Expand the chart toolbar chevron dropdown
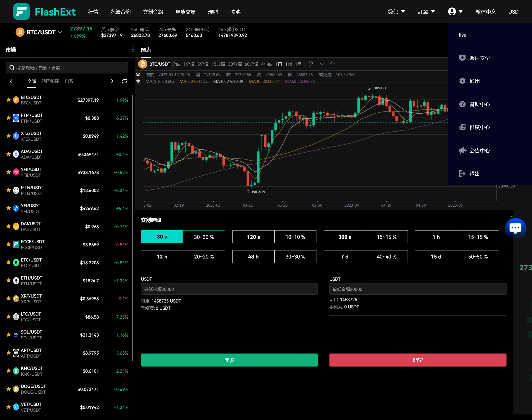This screenshot has height=420, width=532. [321, 64]
